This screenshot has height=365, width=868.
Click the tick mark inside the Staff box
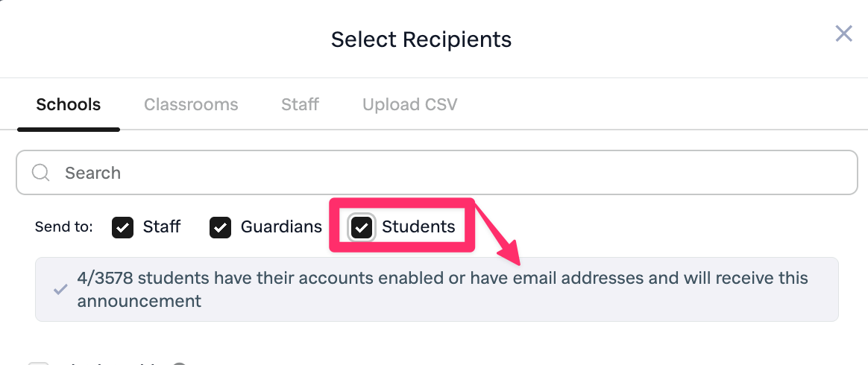pos(122,228)
